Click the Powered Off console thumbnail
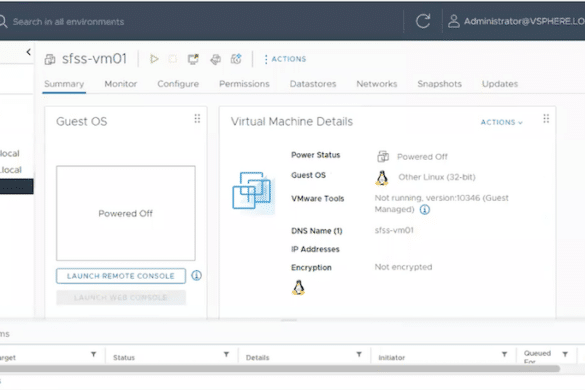The height and width of the screenshot is (390, 585). 126,213
